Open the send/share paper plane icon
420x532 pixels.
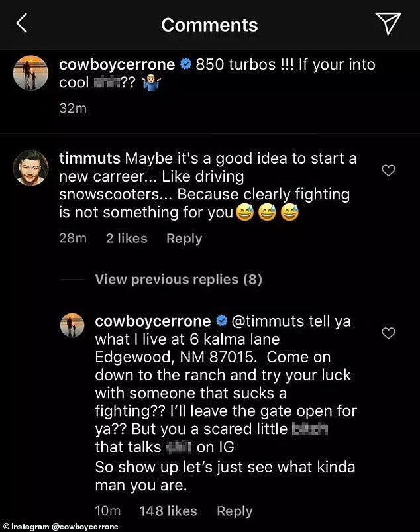click(388, 24)
